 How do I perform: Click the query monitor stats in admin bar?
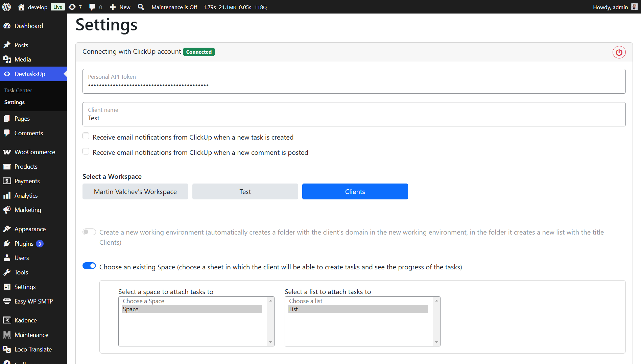[x=235, y=7]
